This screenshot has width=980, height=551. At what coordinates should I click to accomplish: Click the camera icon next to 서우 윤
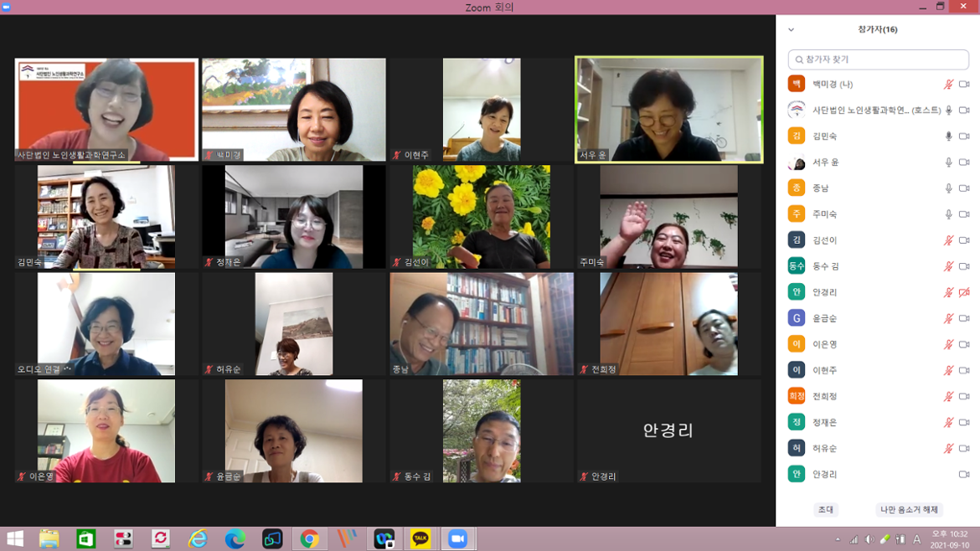[964, 162]
